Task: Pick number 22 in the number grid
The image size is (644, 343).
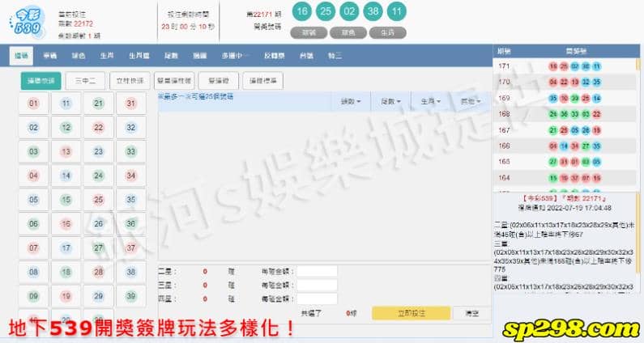Action: coord(99,127)
